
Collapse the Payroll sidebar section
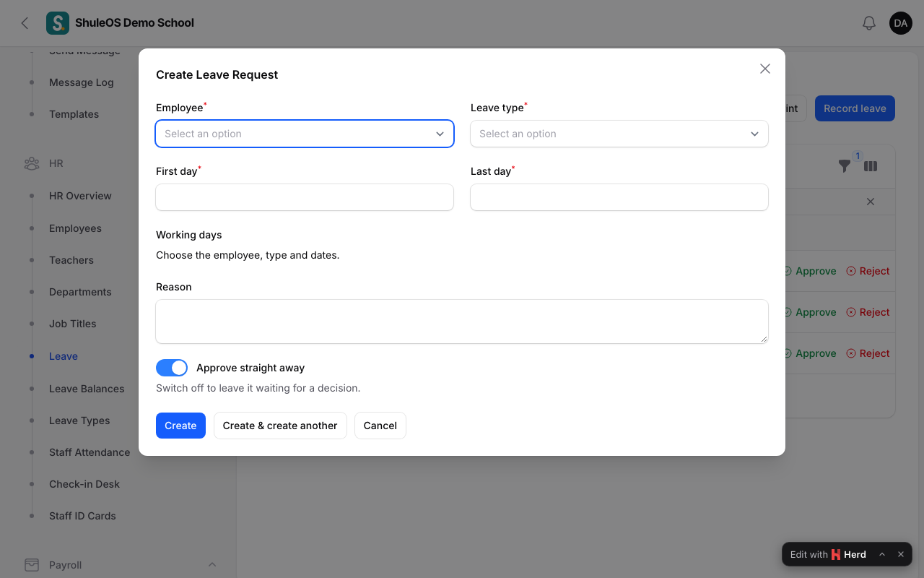(x=212, y=565)
